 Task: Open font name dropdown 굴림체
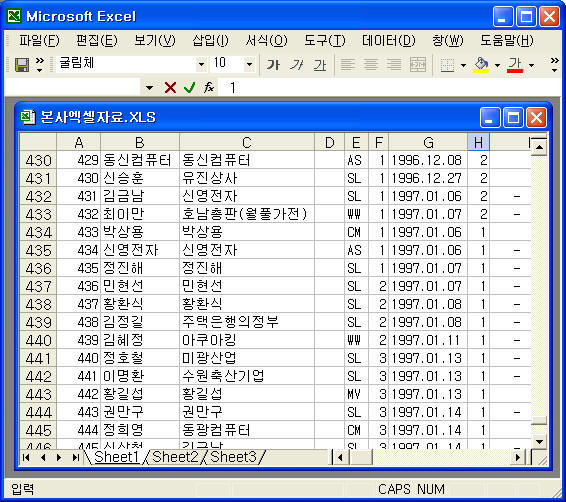(201, 65)
